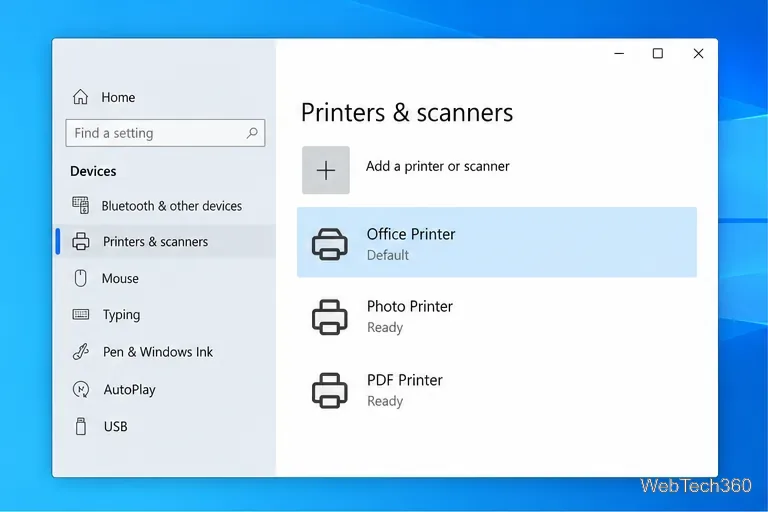Viewport: 768px width, 512px height.
Task: Click the Photo Printer icon
Action: pyautogui.click(x=330, y=317)
